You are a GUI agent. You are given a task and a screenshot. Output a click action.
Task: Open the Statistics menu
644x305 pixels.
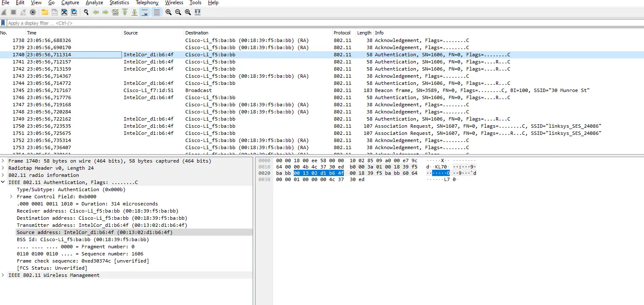pyautogui.click(x=119, y=3)
